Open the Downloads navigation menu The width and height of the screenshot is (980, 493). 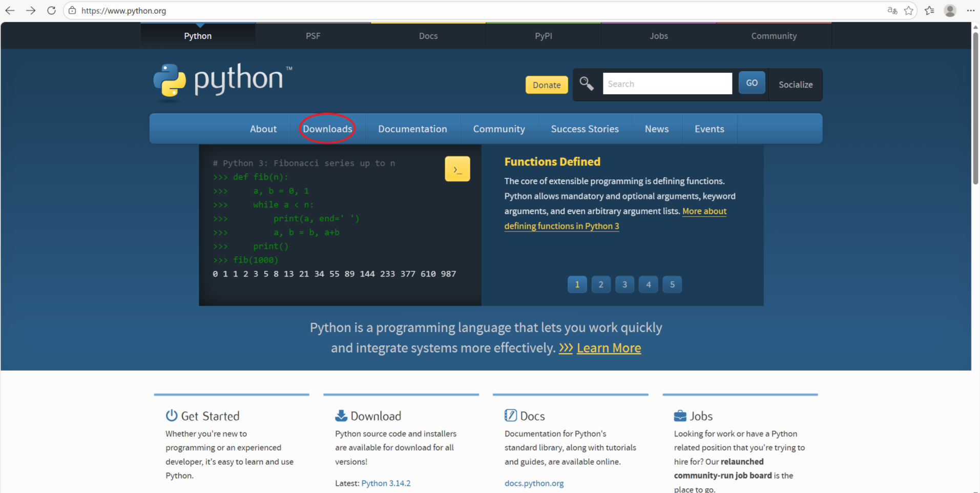click(x=327, y=129)
